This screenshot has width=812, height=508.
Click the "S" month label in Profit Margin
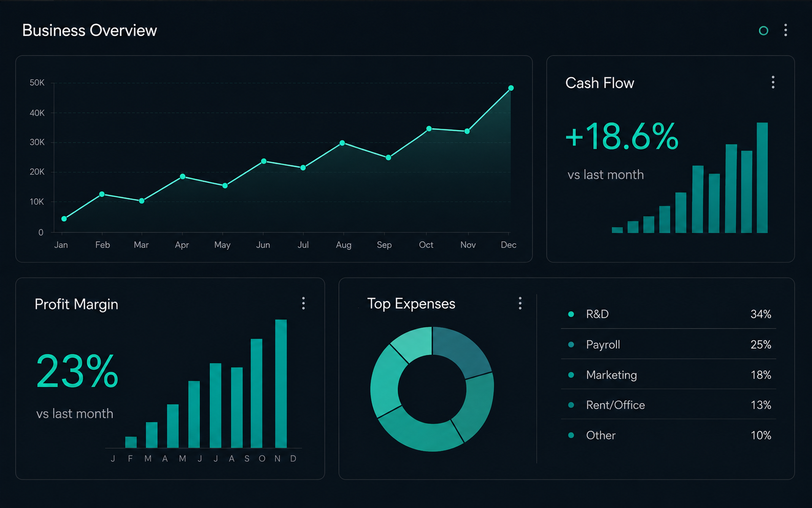pos(247,459)
